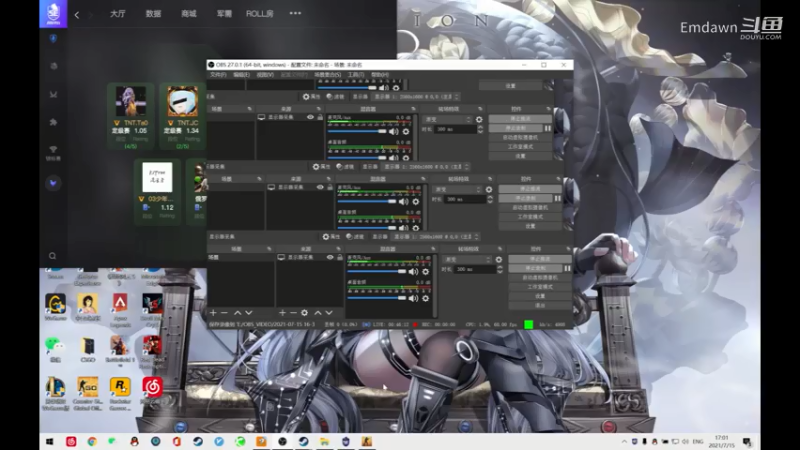This screenshot has height=450, width=800.
Task: Remove selected scene with minus icon
Action: click(224, 313)
